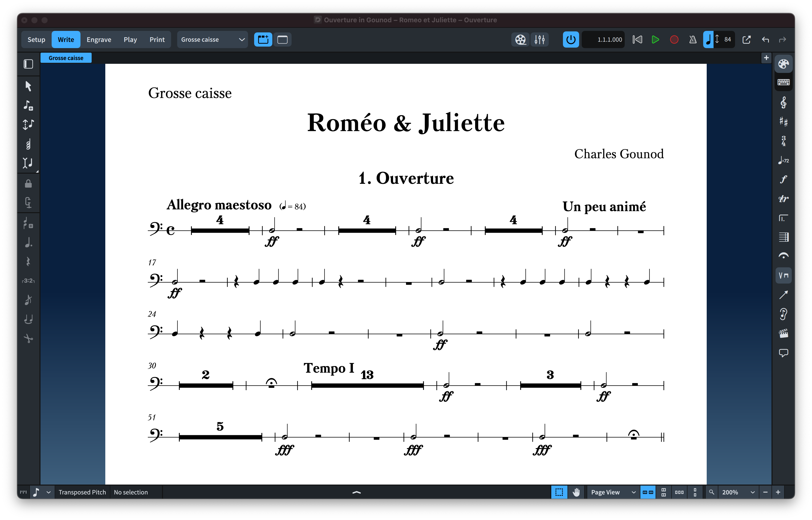The width and height of the screenshot is (812, 520).
Task: Open the Properties palette icon
Action: pyautogui.click(x=783, y=64)
